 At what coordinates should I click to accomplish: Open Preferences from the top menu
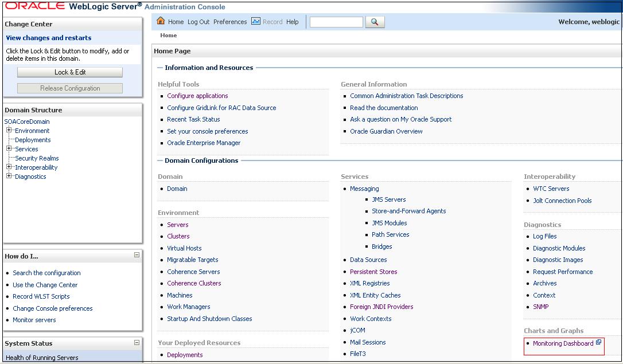pyautogui.click(x=230, y=21)
